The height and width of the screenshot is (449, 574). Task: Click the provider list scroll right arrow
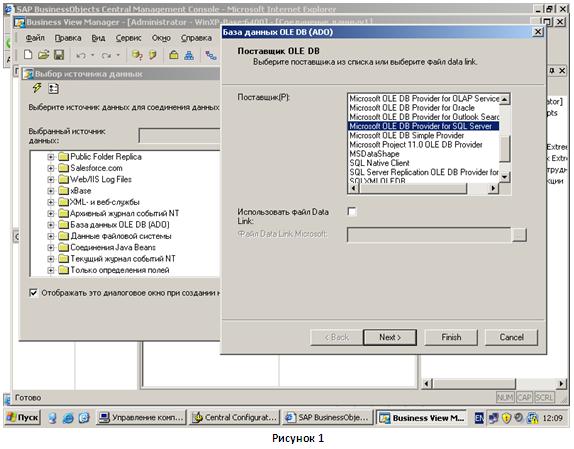pyautogui.click(x=493, y=188)
